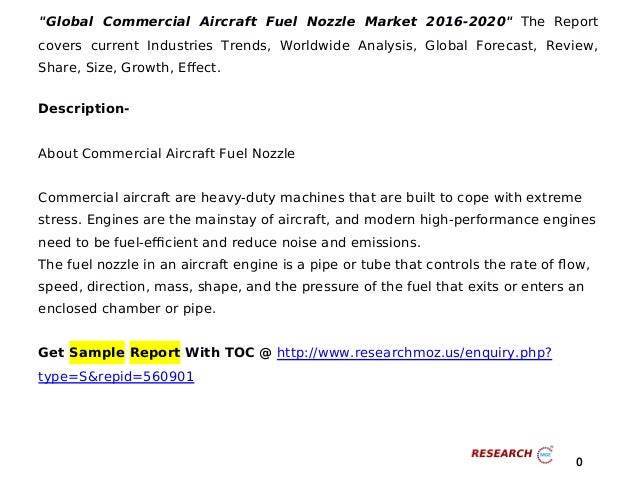Click the line starting covers current Industries Trends
Screen dimensions: 638x480
point(318,45)
